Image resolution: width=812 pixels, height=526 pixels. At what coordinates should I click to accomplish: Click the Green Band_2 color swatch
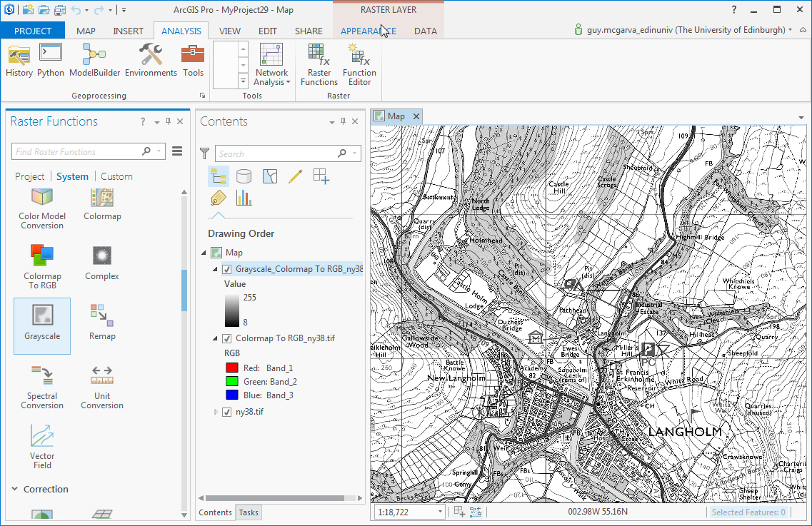pyautogui.click(x=232, y=382)
